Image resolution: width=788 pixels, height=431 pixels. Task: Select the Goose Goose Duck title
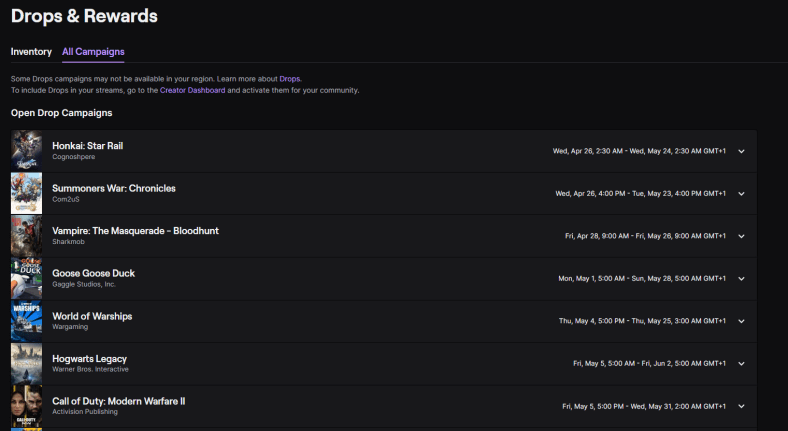93,273
